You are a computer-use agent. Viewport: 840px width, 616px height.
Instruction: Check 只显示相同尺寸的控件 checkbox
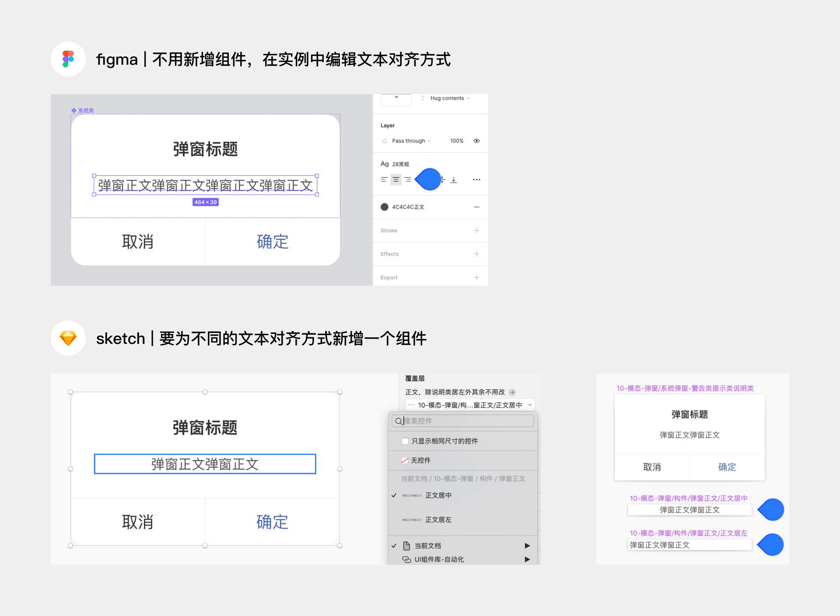click(405, 441)
